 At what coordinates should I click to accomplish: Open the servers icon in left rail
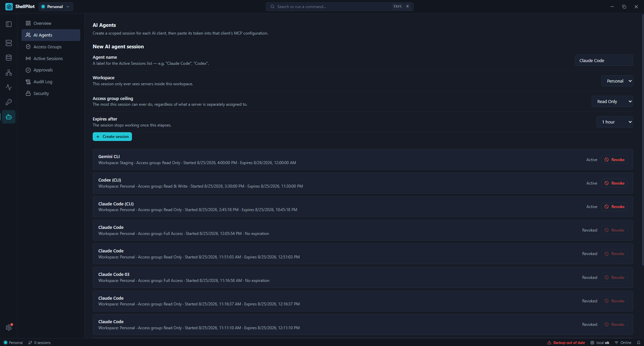tap(9, 43)
